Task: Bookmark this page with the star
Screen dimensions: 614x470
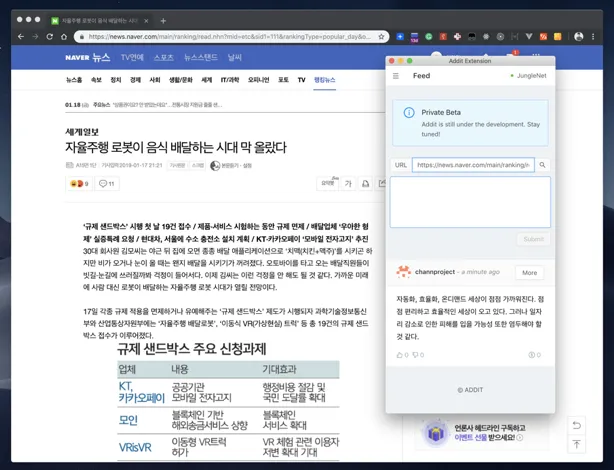Action: point(381,36)
